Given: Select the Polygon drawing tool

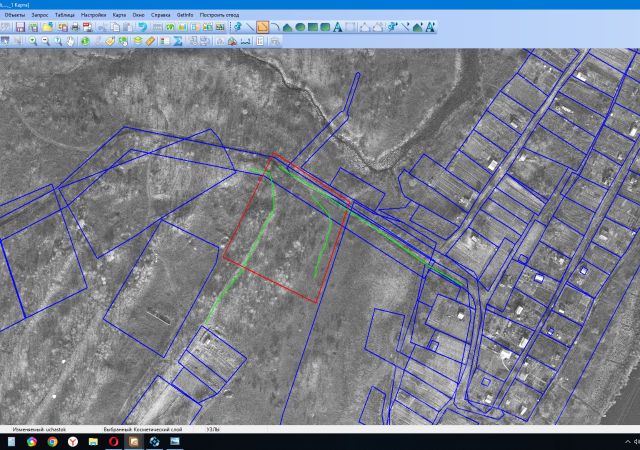Looking at the screenshot, I should [287, 27].
